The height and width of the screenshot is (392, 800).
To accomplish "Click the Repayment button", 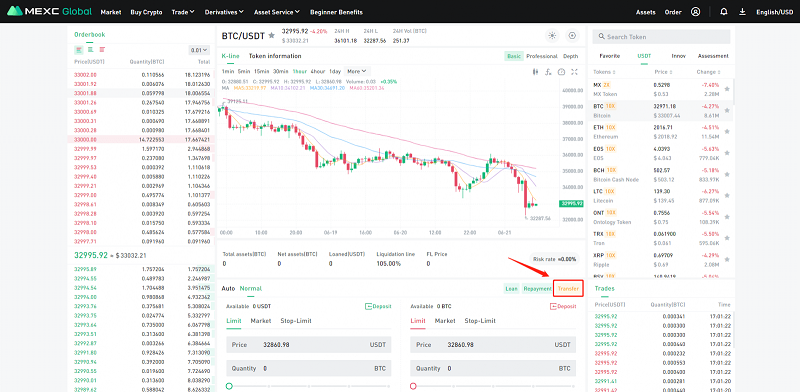I will pos(537,289).
